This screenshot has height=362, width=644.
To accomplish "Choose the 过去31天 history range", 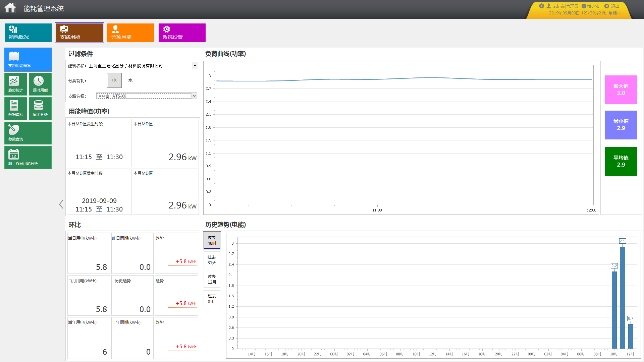I will [212, 260].
